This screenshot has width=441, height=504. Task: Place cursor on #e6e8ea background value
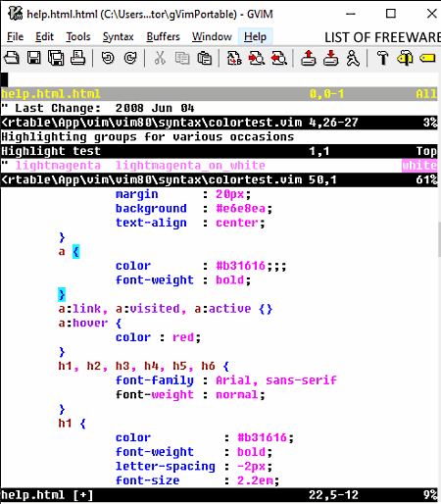240,209
